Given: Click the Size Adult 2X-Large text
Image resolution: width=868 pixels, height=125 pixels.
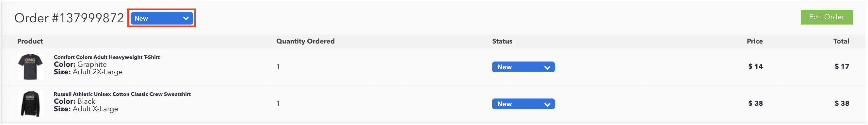Looking at the screenshot, I should point(88,72).
